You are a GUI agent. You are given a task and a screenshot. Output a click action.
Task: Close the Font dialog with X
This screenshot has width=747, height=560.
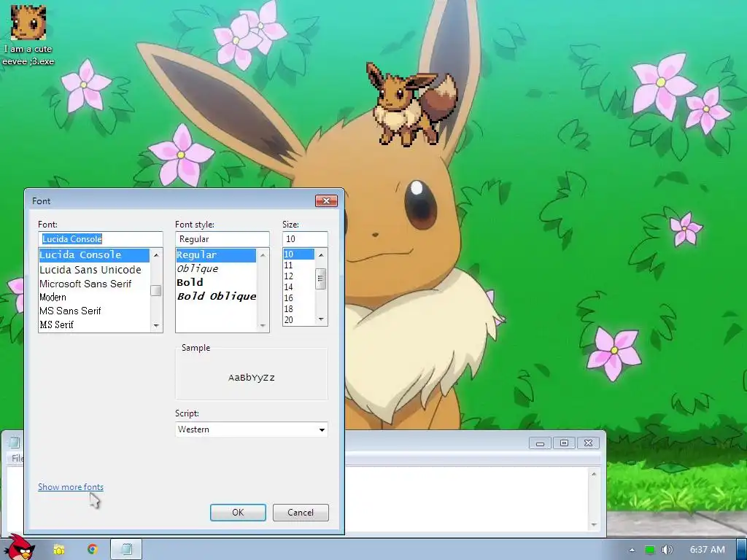pyautogui.click(x=326, y=201)
